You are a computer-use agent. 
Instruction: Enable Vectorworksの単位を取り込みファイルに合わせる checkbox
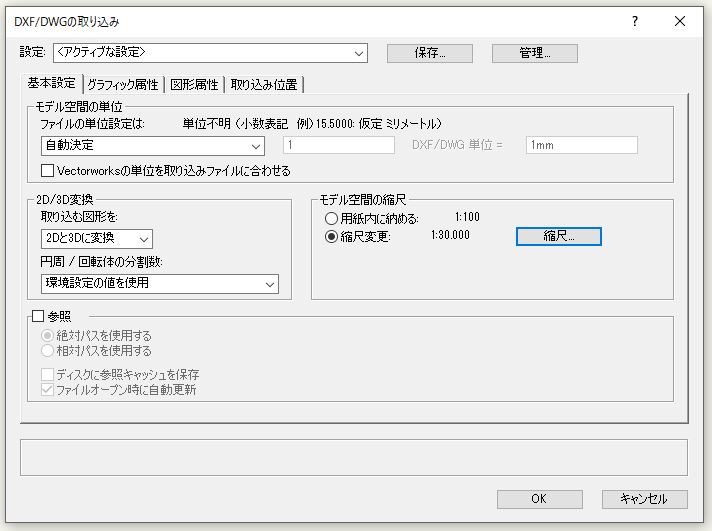click(47, 171)
